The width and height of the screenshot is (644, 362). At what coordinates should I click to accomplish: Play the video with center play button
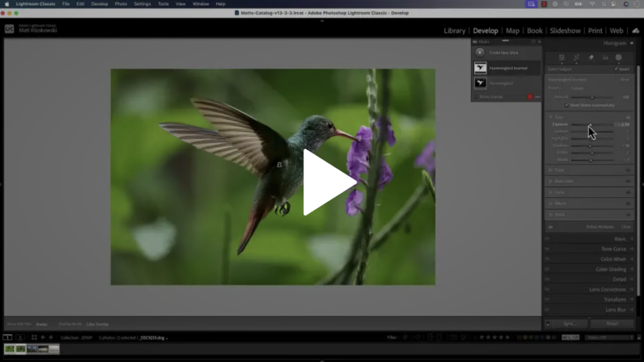coord(328,182)
